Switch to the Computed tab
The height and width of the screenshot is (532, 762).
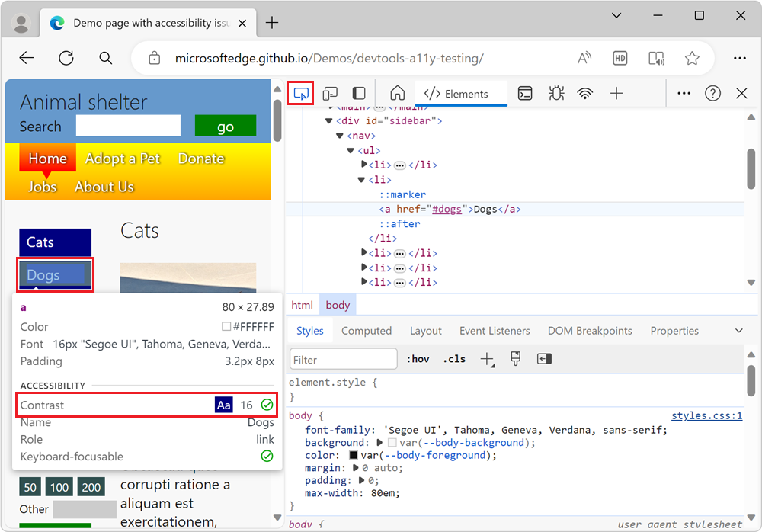[x=367, y=330]
